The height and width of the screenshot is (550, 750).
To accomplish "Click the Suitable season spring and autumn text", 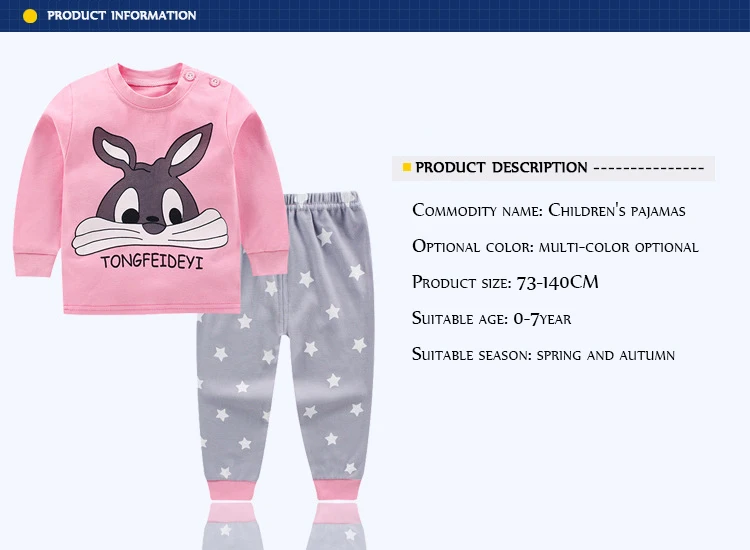I will [x=543, y=354].
